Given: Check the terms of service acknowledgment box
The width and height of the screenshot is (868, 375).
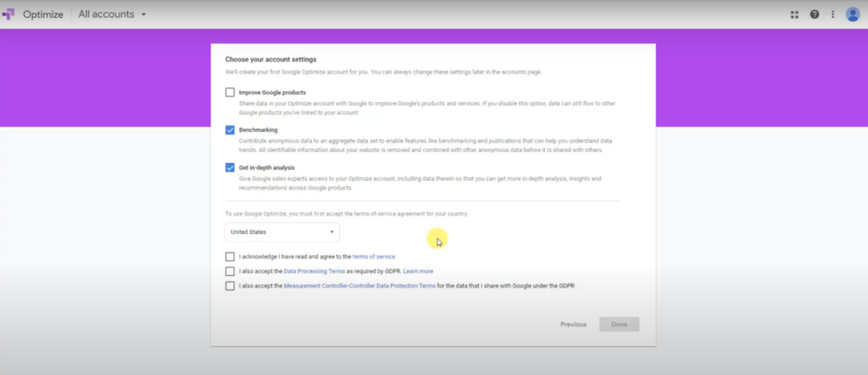Looking at the screenshot, I should pyautogui.click(x=230, y=256).
